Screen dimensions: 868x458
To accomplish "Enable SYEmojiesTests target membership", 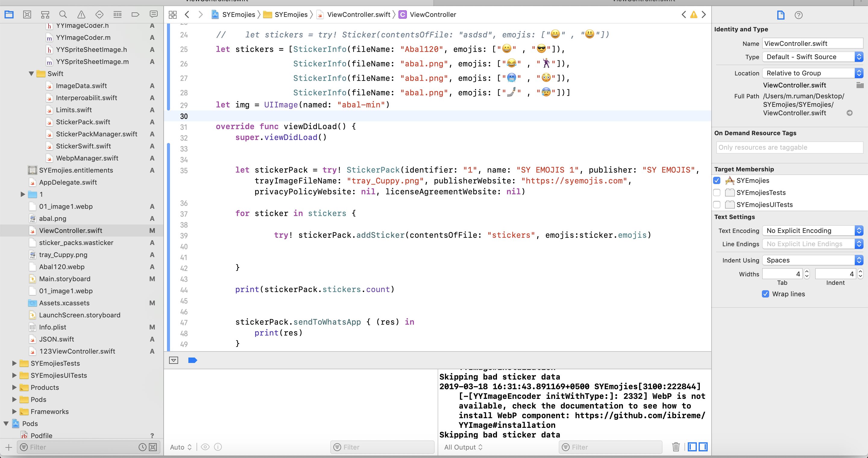I will [717, 192].
